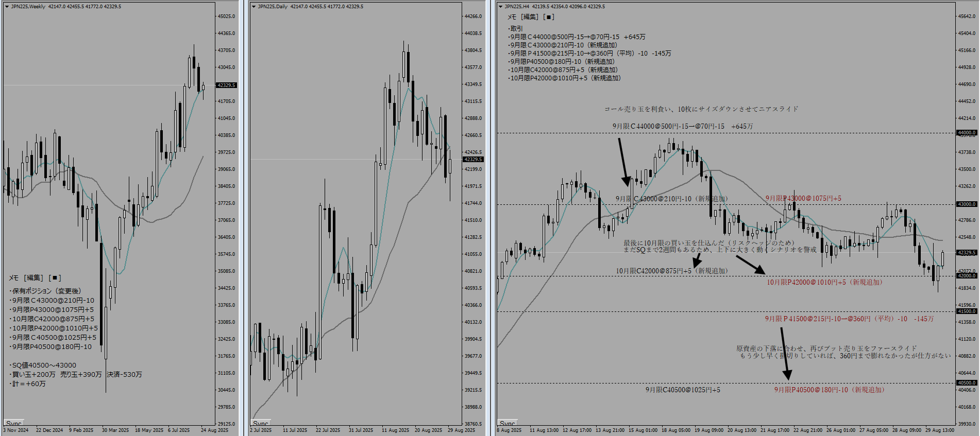Click Sync button on Weekly chart
The width and height of the screenshot is (980, 436).
pos(14,424)
